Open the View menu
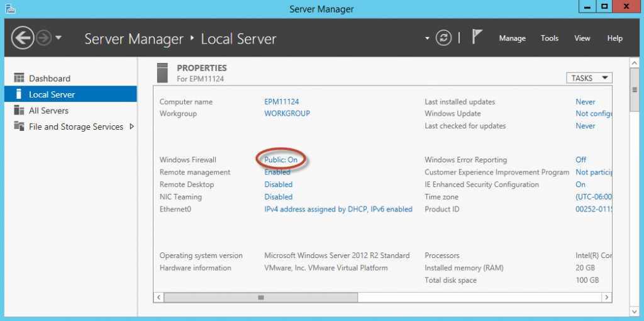644x321 pixels. pyautogui.click(x=582, y=38)
